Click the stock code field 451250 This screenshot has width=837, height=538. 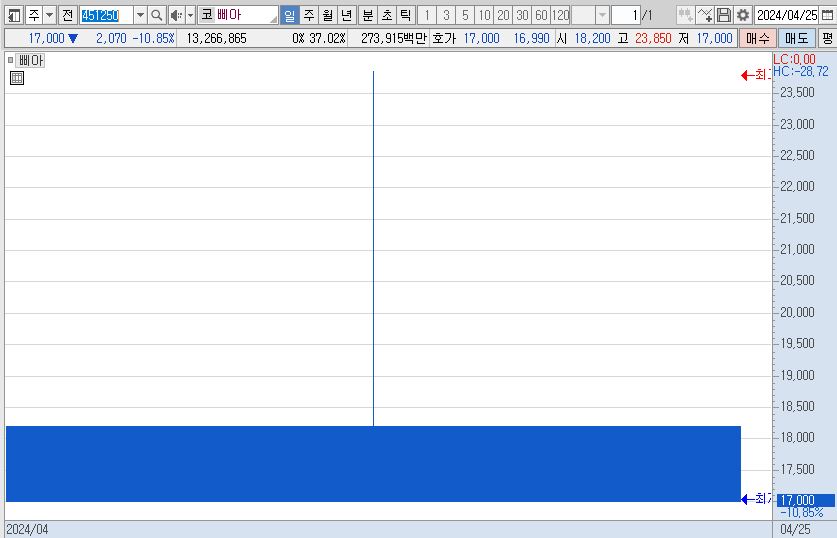point(106,15)
